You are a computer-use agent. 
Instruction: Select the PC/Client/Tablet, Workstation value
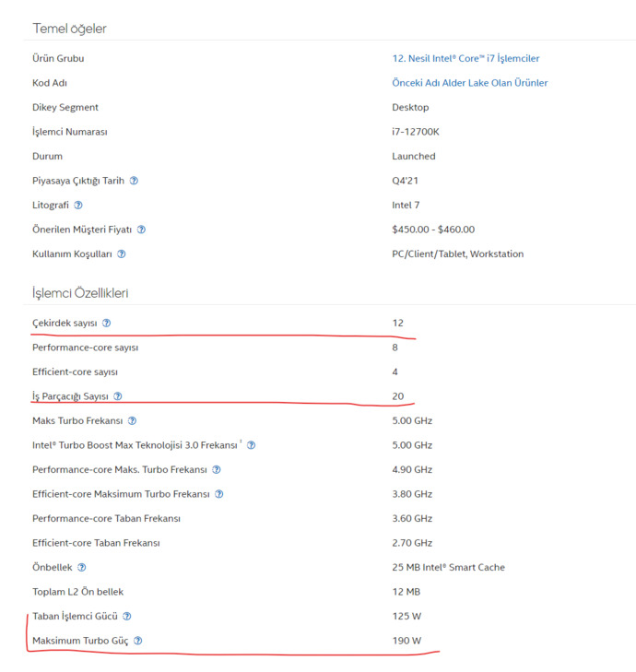coord(458,253)
